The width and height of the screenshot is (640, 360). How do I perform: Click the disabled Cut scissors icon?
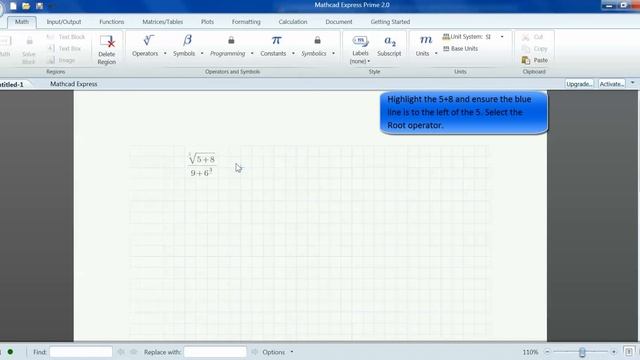tap(526, 37)
